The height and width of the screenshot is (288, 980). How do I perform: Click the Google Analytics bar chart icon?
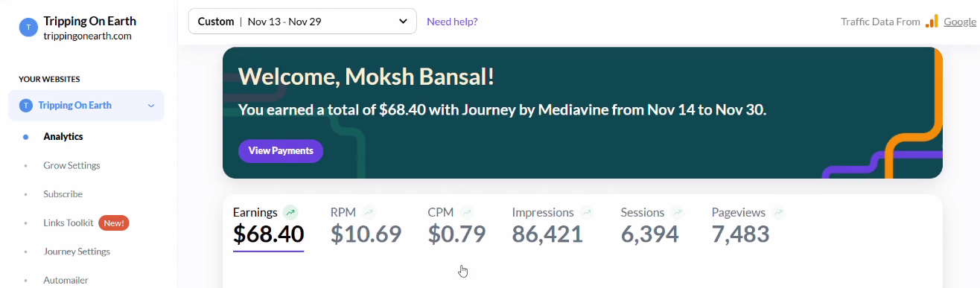(932, 22)
